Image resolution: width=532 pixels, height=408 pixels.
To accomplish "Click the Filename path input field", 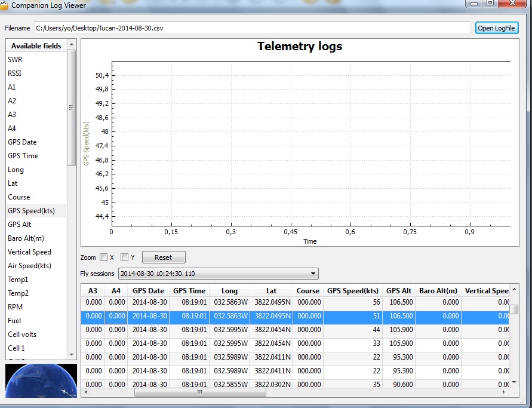I will (252, 28).
